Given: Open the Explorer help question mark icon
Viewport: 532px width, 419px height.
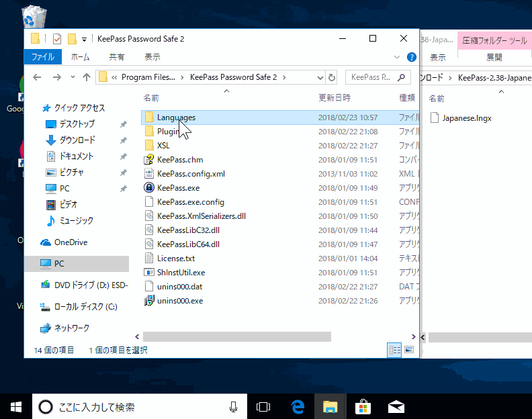Looking at the screenshot, I should point(412,57).
